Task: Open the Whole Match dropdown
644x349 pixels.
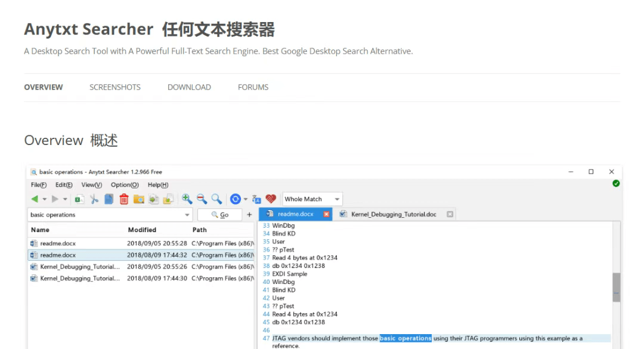Action: point(312,199)
